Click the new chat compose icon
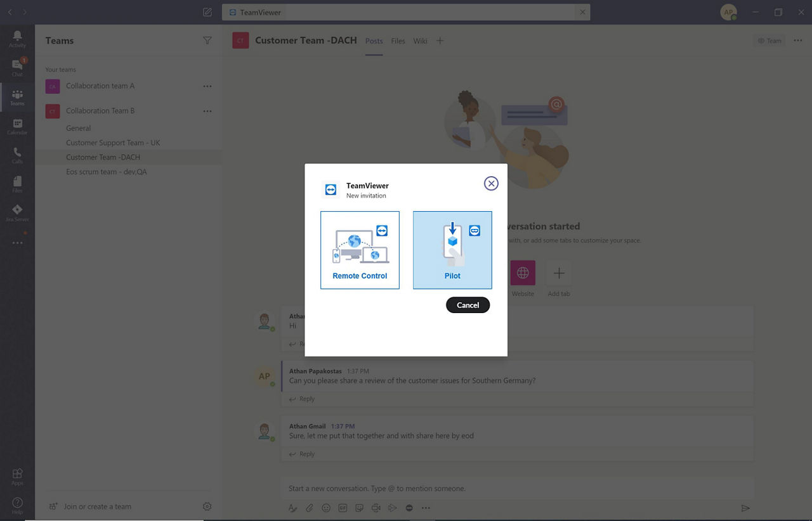Viewport: 812px width, 521px height. [207, 12]
